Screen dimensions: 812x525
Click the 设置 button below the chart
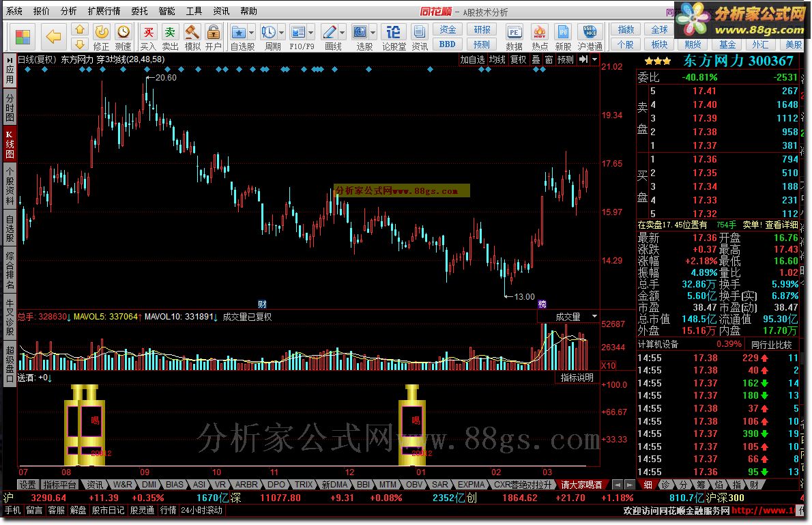pos(27,485)
